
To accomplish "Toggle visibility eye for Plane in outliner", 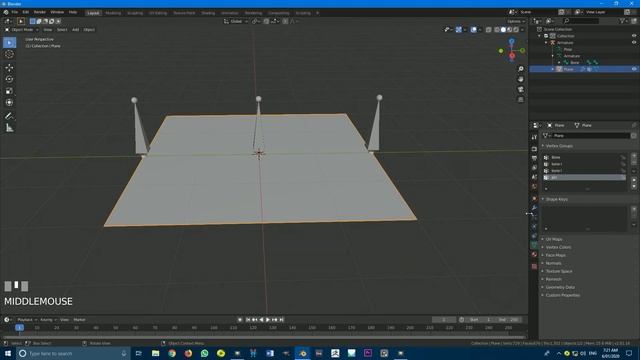I will (x=634, y=69).
